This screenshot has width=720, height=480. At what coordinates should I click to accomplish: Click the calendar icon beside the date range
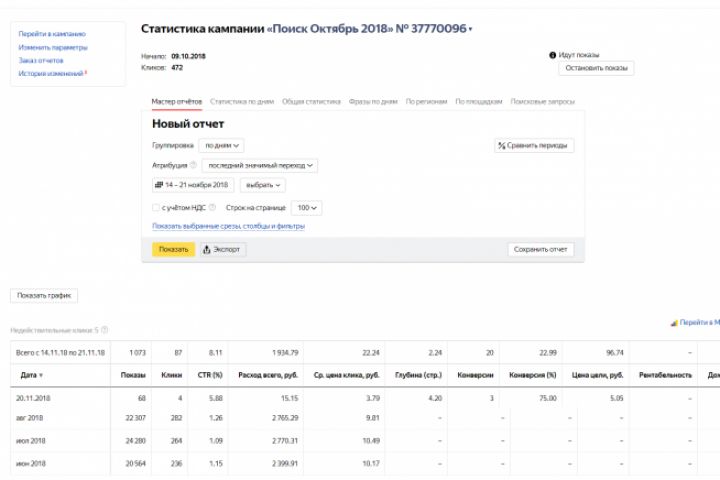[159, 185]
